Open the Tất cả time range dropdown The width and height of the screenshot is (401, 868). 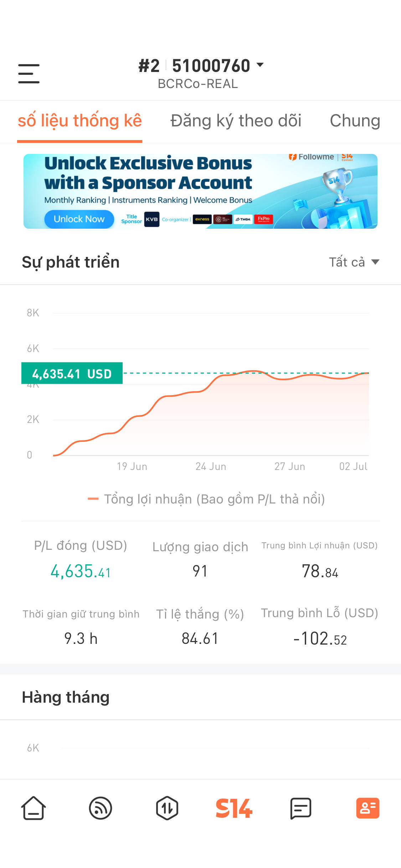coord(354,262)
